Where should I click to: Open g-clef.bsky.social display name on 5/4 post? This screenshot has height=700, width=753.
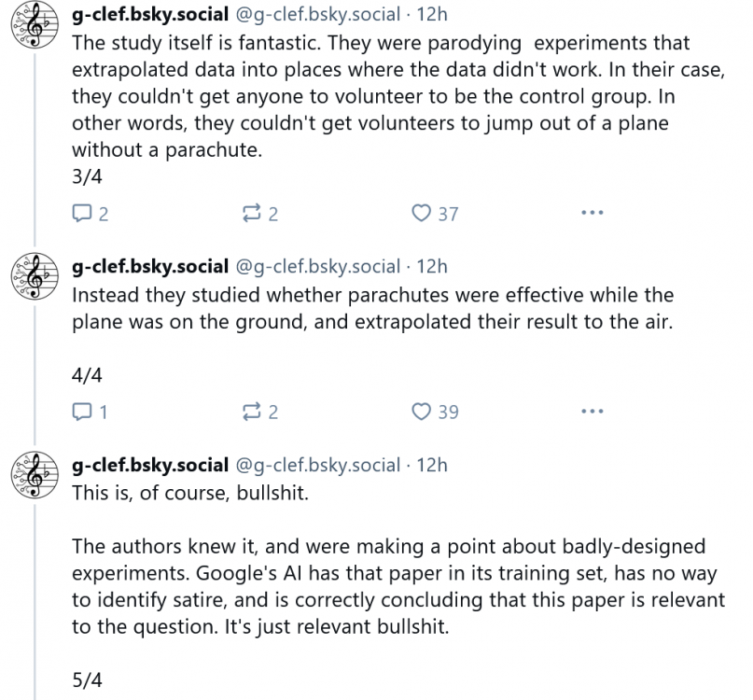[x=150, y=465]
